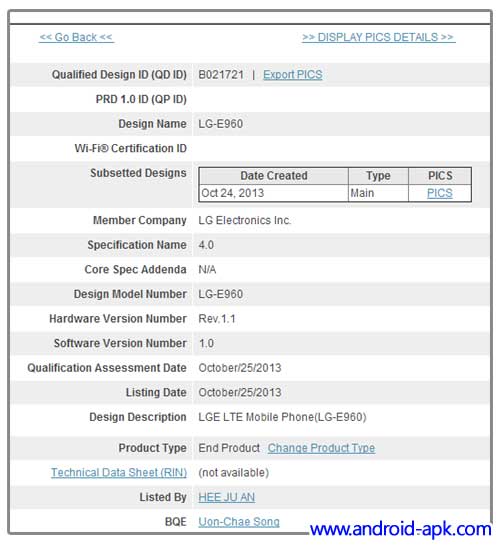500x545 pixels.
Task: Select the Main type table cell
Action: pyautogui.click(x=378, y=193)
